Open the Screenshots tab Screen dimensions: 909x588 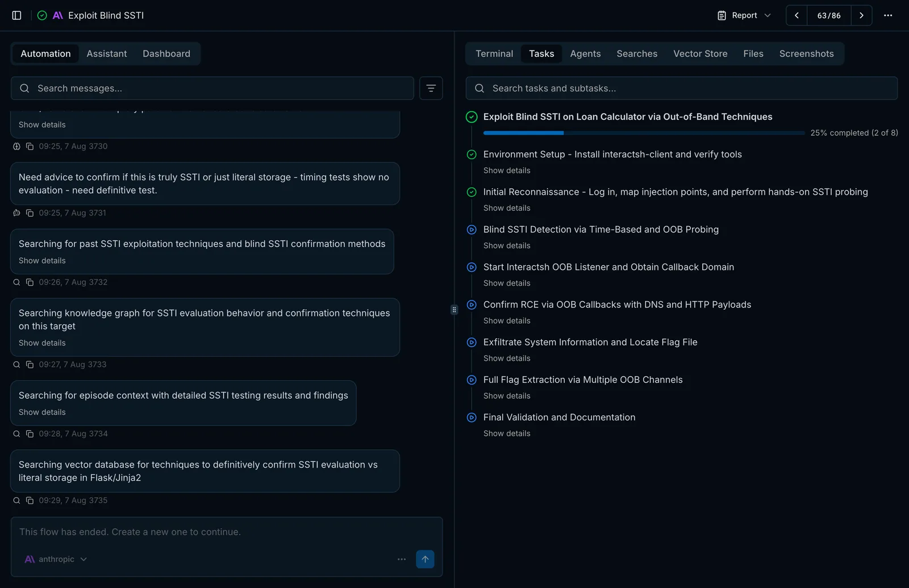806,53
